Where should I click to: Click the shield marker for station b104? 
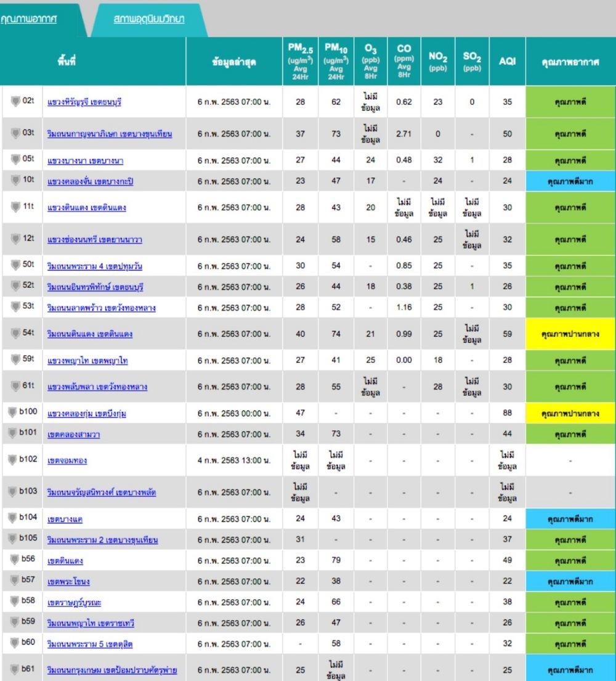click(12, 518)
